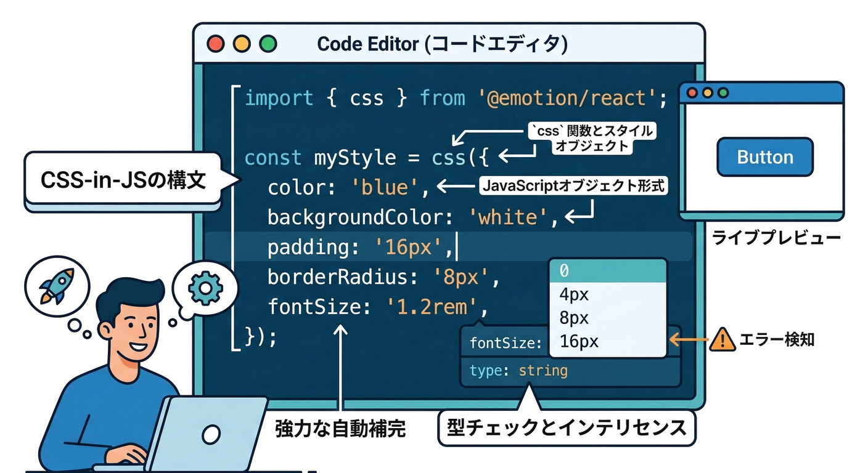Click the green circle on live preview window
The width and height of the screenshot is (868, 473).
[723, 92]
